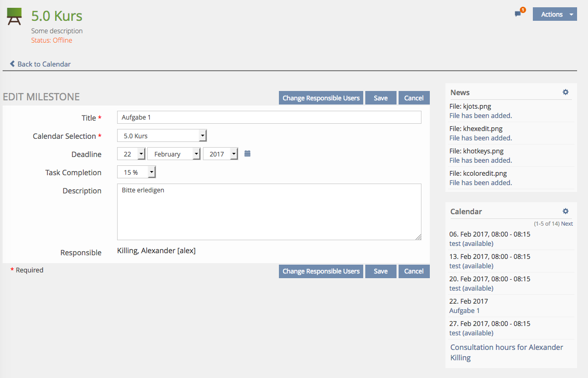Expand the Task Completion percentage dropdown

(136, 173)
